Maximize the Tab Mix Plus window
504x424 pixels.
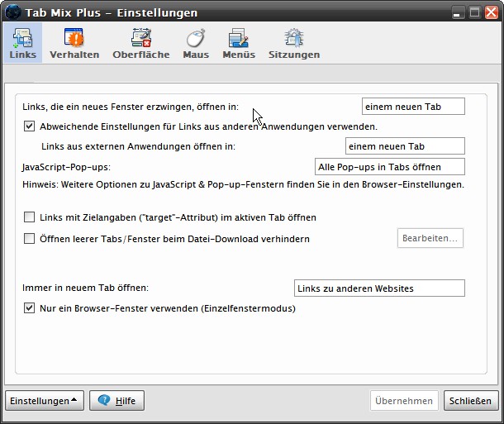tap(474, 12)
